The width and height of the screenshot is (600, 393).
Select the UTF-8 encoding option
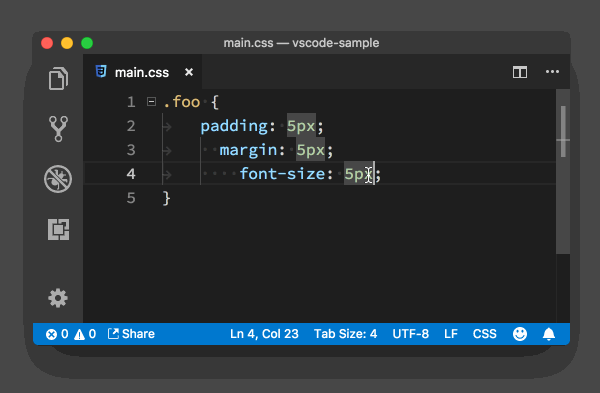(410, 334)
